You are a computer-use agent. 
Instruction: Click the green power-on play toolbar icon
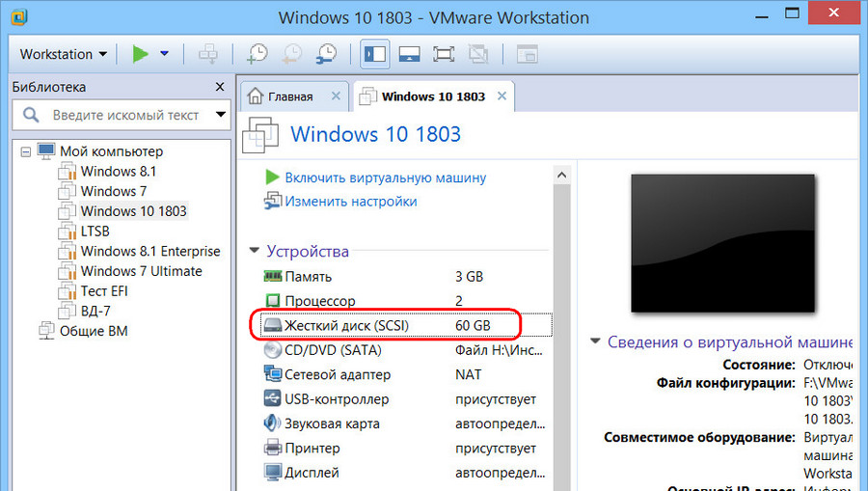[140, 54]
